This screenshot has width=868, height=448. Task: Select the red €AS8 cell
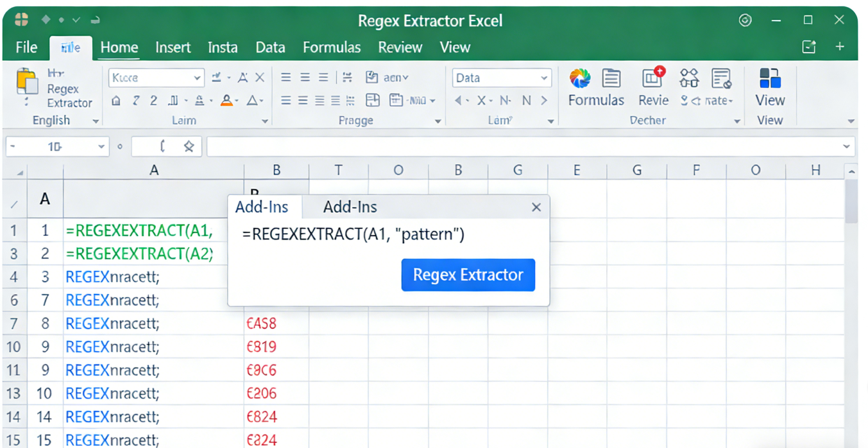tap(277, 323)
